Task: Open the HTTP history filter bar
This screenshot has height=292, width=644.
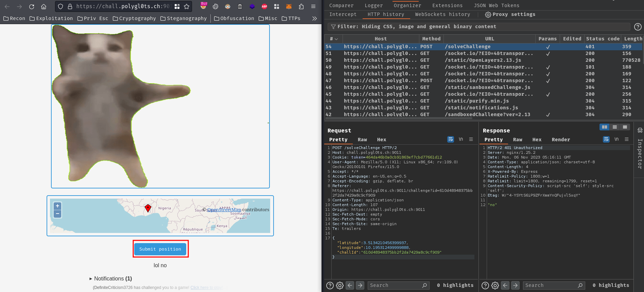Action: pyautogui.click(x=478, y=26)
